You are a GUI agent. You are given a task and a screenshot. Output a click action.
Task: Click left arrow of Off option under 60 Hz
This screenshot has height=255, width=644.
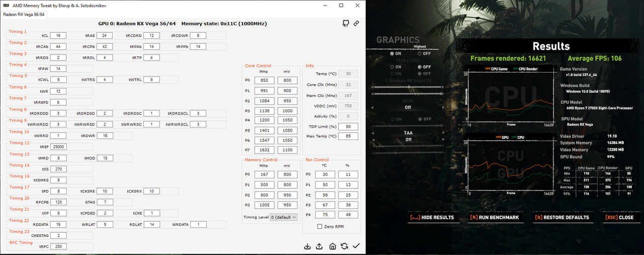[372, 107]
